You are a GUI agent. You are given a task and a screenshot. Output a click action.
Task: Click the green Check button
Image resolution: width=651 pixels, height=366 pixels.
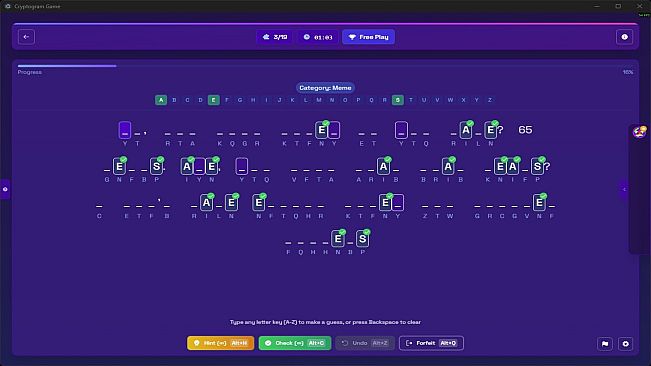(295, 343)
